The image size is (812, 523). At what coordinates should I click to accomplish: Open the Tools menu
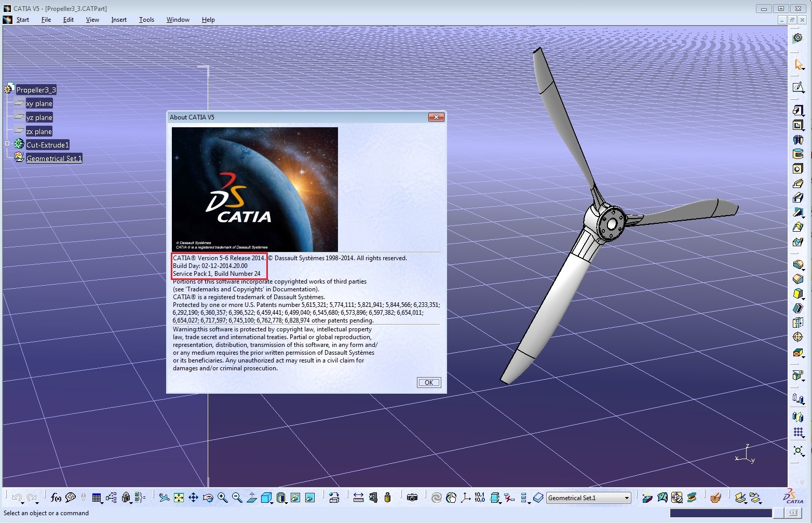point(146,20)
